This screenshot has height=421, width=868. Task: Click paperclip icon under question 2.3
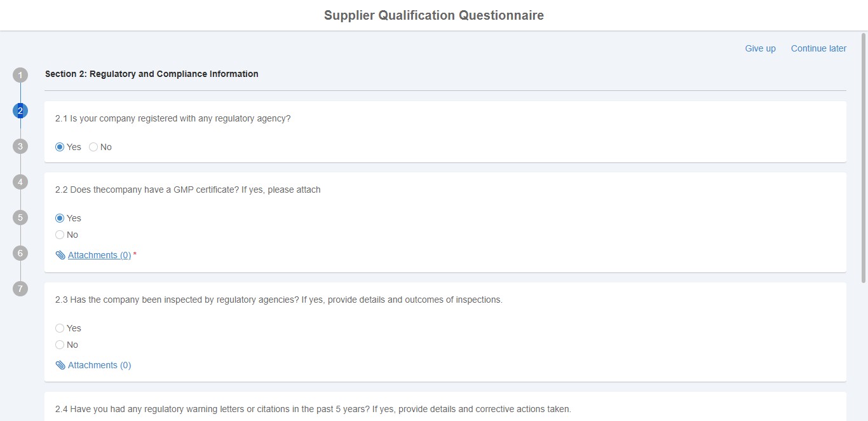coord(60,365)
